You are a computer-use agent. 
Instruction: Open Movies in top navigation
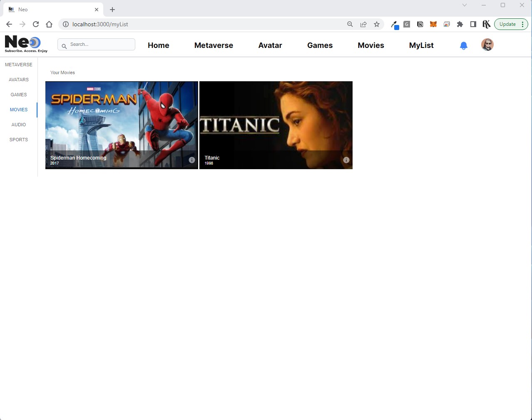pos(371,45)
